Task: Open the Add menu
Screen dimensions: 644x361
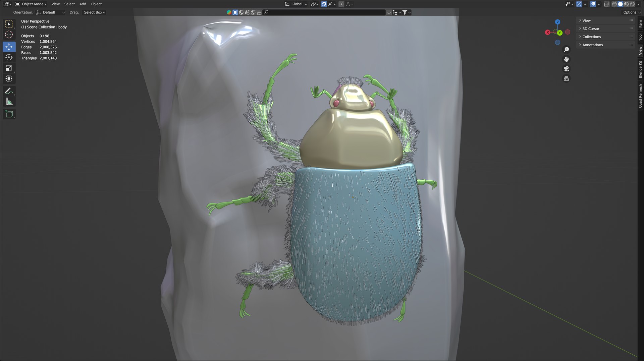Action: click(83, 4)
